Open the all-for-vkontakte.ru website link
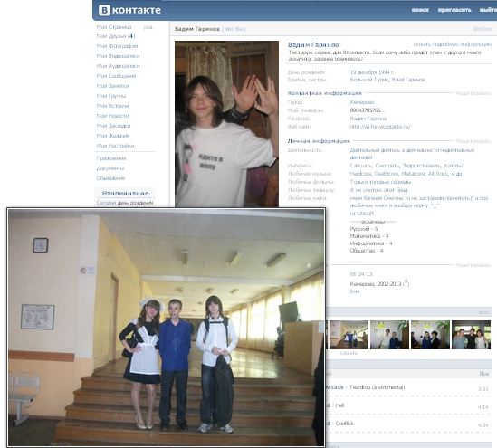 pos(380,127)
